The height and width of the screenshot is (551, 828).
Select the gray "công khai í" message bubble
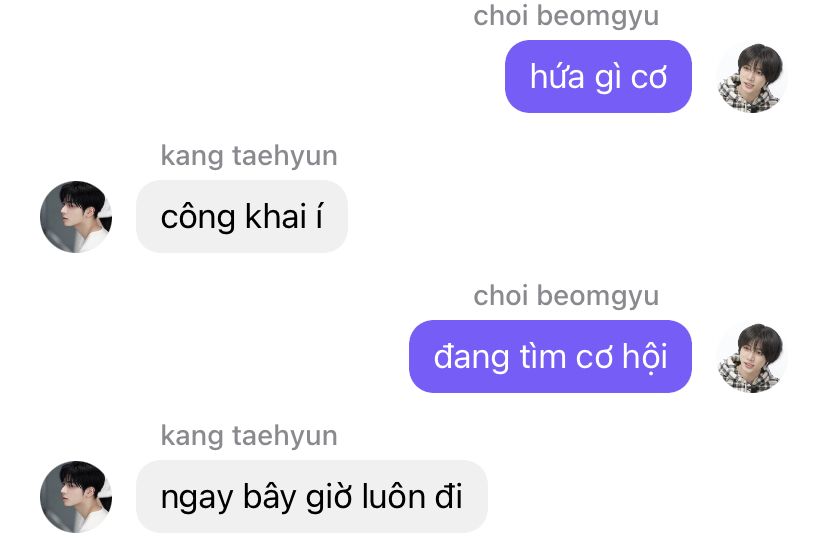(x=242, y=217)
